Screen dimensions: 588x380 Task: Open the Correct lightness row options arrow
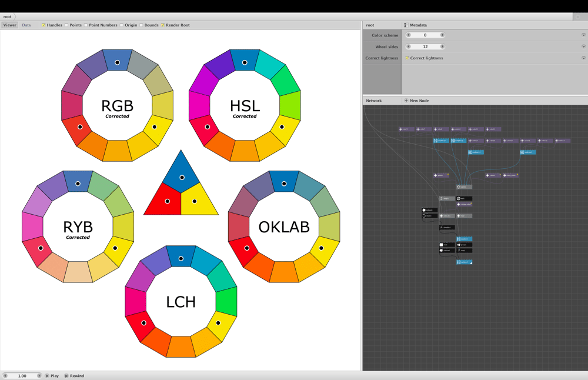point(583,58)
